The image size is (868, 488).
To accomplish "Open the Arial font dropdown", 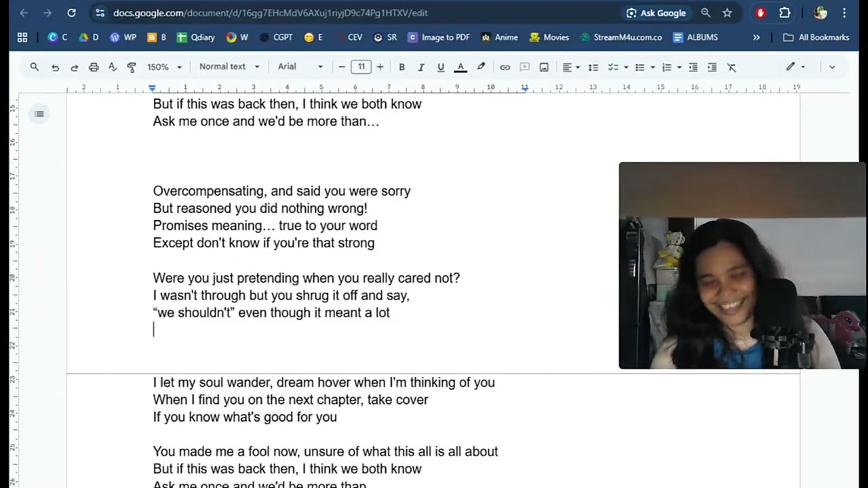I will click(300, 66).
